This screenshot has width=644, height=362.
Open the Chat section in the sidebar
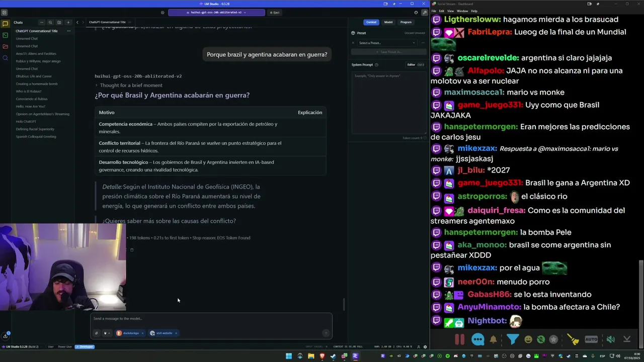point(5,24)
